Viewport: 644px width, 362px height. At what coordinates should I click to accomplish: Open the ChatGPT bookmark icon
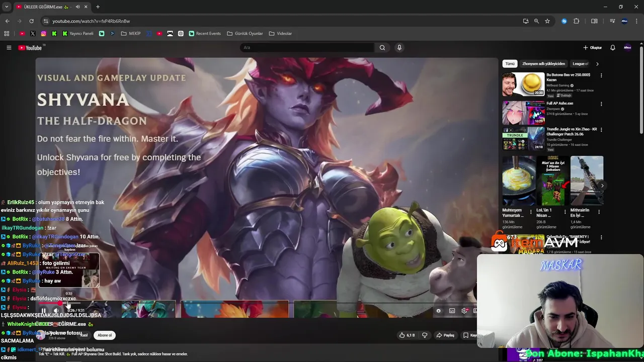(x=181, y=34)
